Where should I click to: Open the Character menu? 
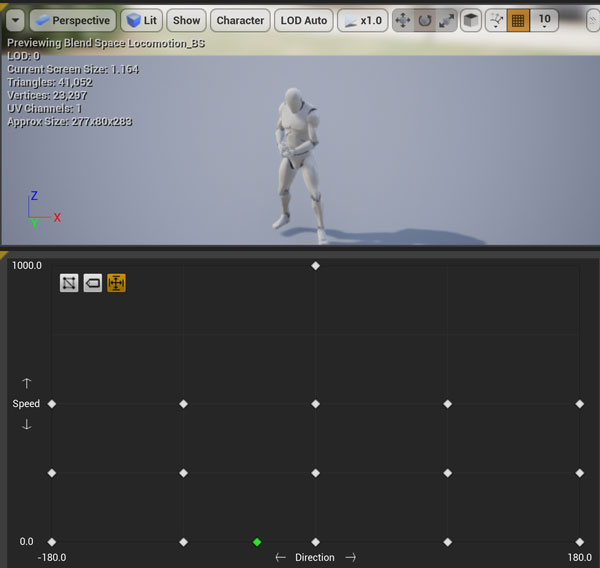(x=240, y=20)
